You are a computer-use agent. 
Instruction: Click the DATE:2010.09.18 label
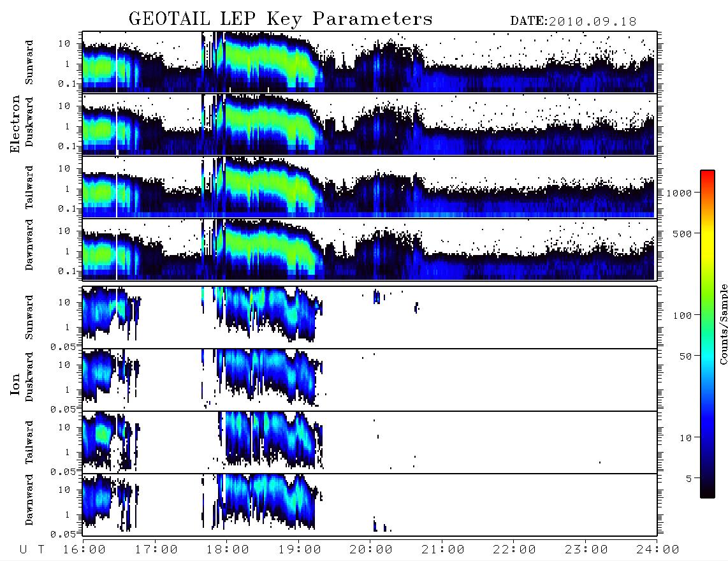click(573, 22)
